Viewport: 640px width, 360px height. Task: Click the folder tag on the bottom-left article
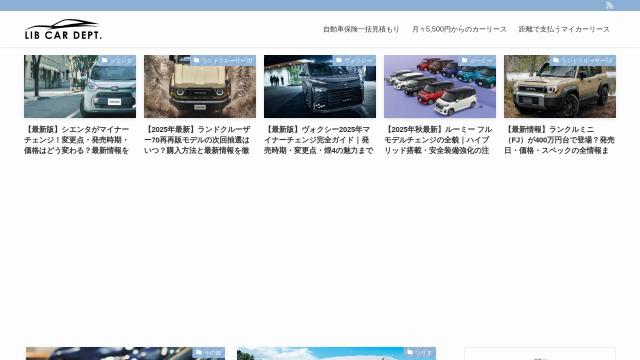click(209, 353)
